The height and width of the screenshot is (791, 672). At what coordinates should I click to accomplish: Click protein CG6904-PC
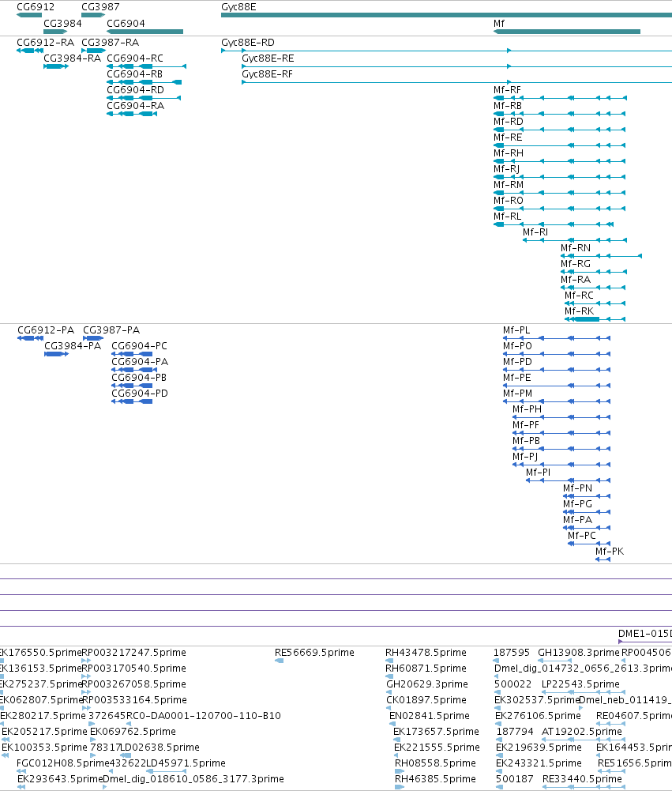tap(139, 345)
